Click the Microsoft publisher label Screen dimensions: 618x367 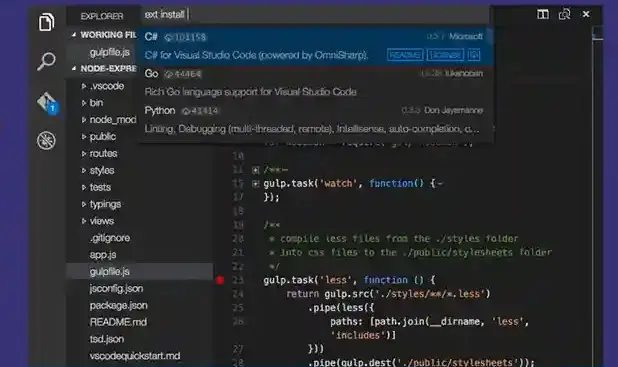click(466, 37)
